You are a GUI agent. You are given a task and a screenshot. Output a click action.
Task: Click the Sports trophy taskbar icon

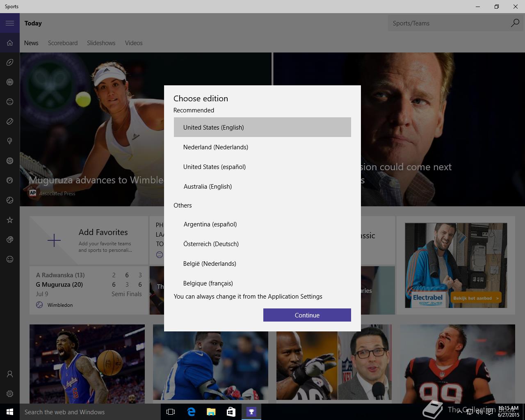point(251,412)
